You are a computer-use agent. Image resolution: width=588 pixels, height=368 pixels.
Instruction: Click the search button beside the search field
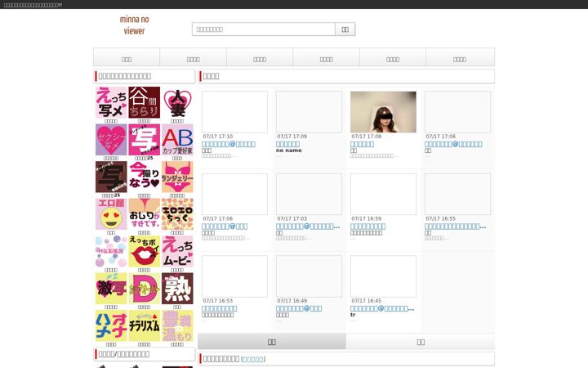345,29
